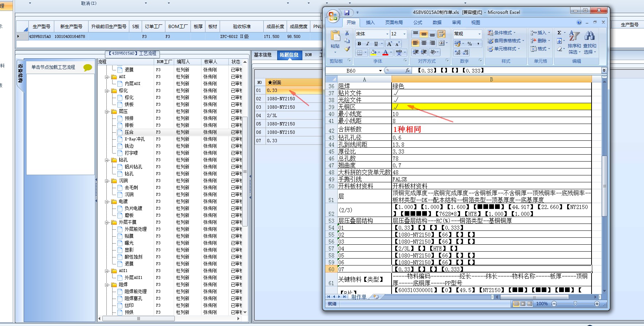Open Name Box dropdown arrow at B60

tap(380, 71)
